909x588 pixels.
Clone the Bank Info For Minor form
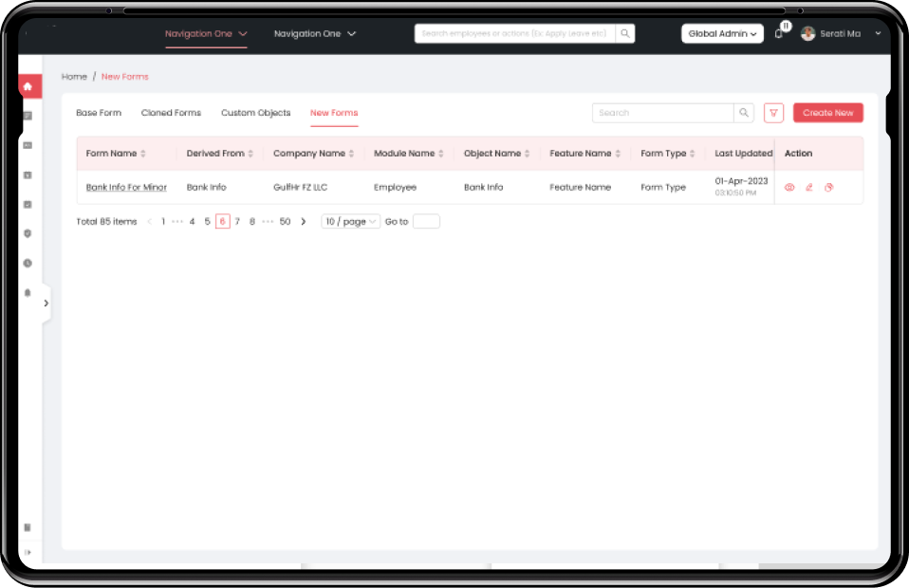pos(829,187)
